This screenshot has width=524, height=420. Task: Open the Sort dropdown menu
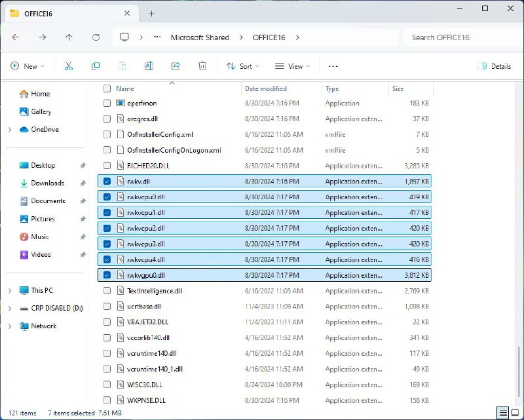tap(242, 66)
